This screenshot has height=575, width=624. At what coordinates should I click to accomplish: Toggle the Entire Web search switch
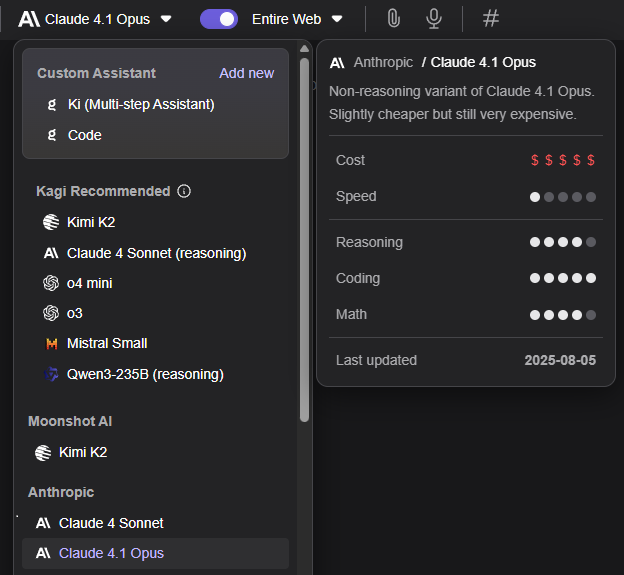point(219,18)
